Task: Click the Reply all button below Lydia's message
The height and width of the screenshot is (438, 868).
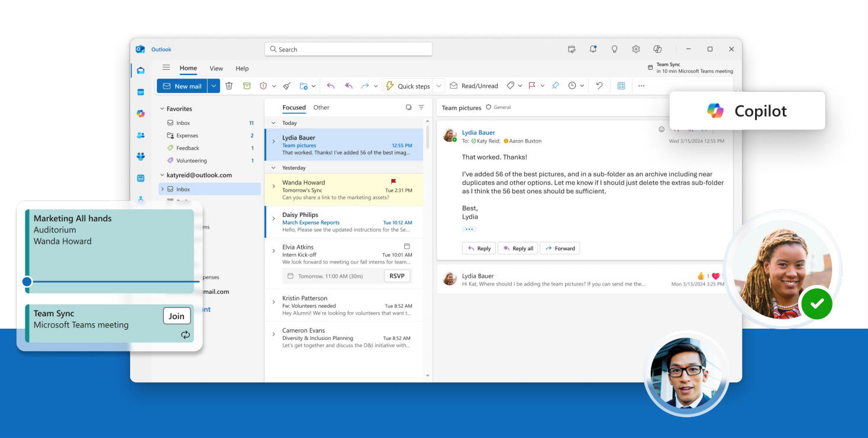Action: coord(518,248)
